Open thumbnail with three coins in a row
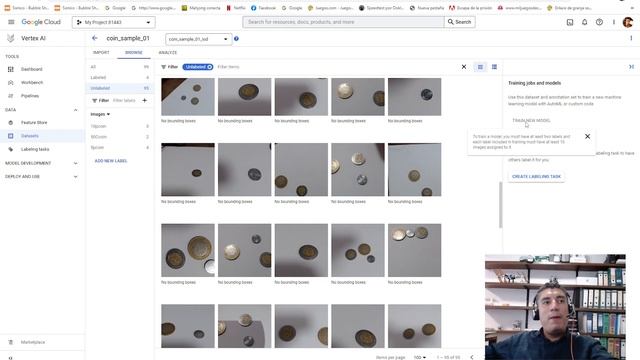 click(414, 250)
